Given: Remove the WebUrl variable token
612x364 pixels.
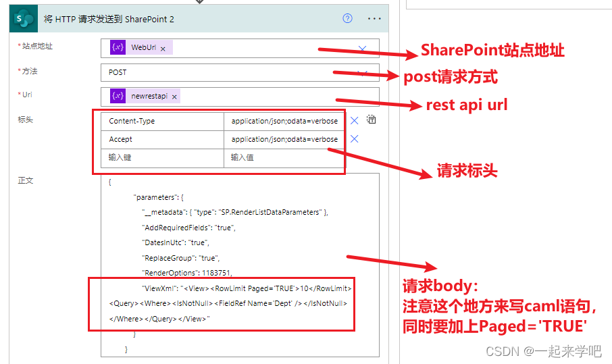Looking at the screenshot, I should [163, 49].
